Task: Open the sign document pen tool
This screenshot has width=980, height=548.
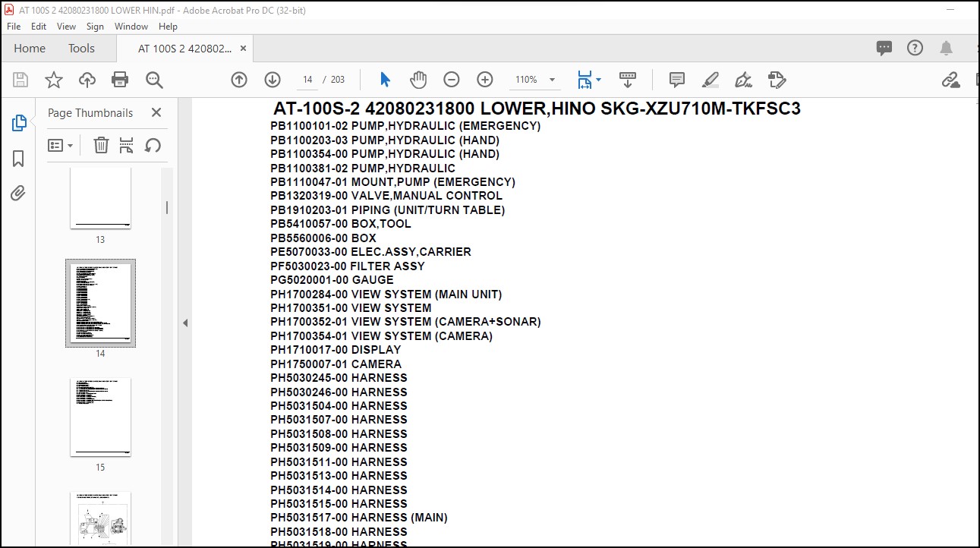Action: coord(744,80)
